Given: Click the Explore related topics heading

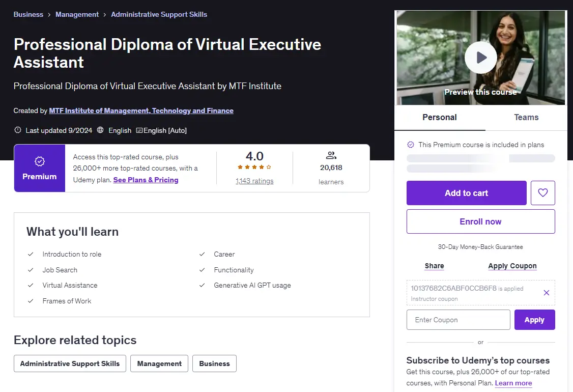Looking at the screenshot, I should [x=75, y=340].
